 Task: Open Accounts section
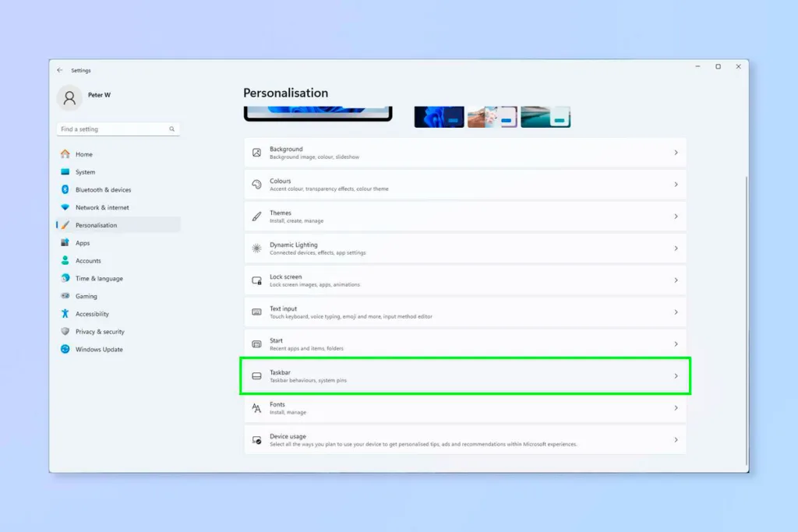pos(88,260)
